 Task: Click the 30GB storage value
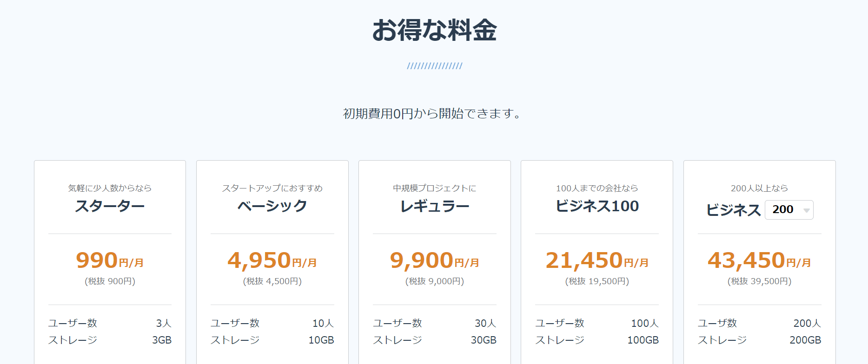(484, 340)
